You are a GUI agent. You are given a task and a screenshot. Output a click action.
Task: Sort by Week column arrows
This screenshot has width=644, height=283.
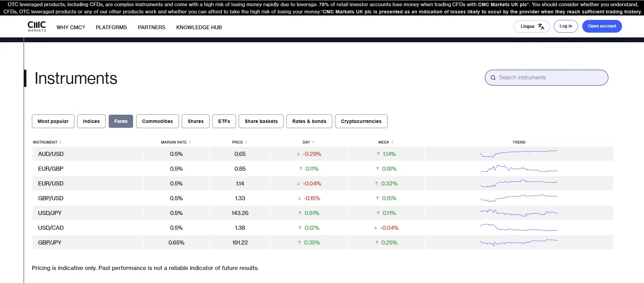(392, 142)
